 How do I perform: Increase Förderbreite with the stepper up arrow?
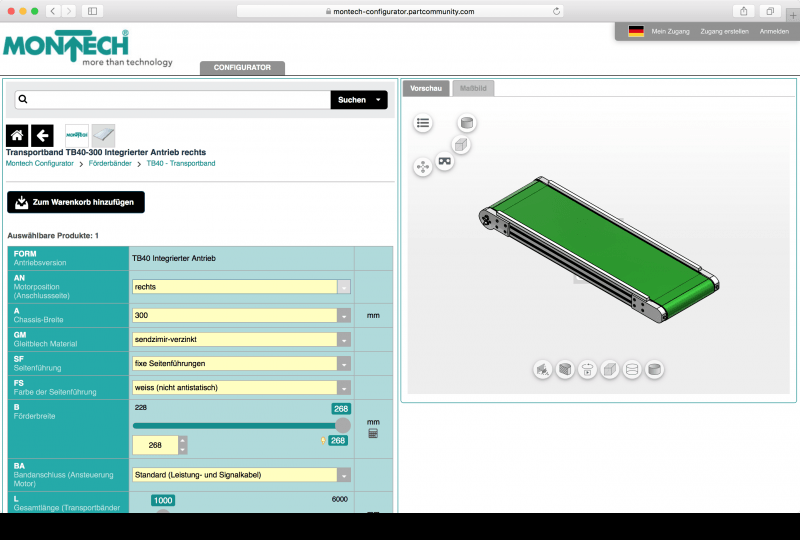(183, 440)
